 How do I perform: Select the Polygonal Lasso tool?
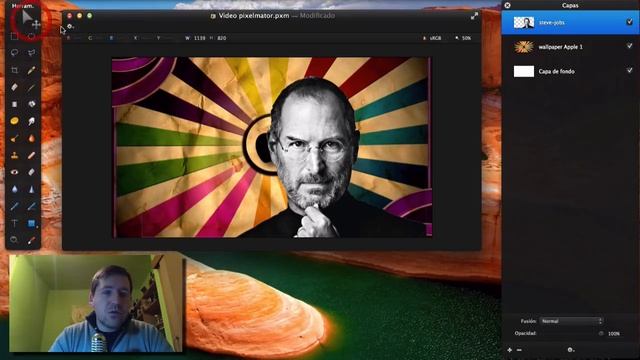[31, 53]
